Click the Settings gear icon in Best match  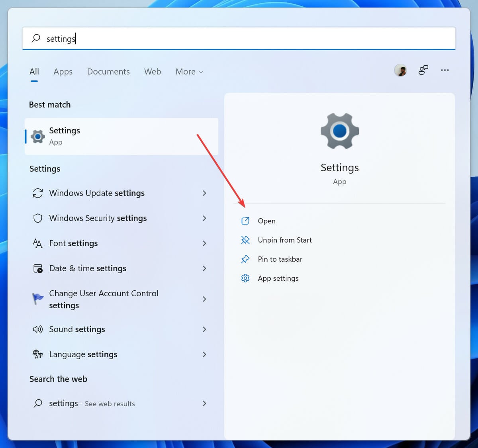(38, 137)
